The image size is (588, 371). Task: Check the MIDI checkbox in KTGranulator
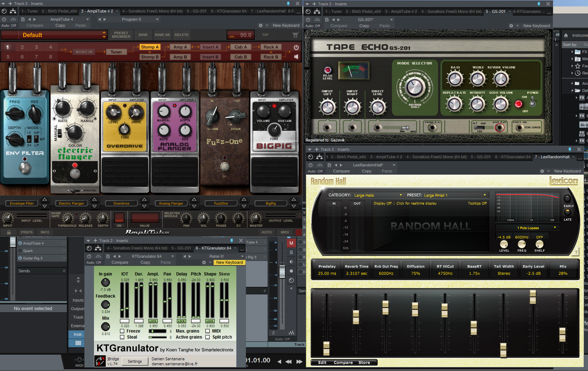tap(208, 331)
